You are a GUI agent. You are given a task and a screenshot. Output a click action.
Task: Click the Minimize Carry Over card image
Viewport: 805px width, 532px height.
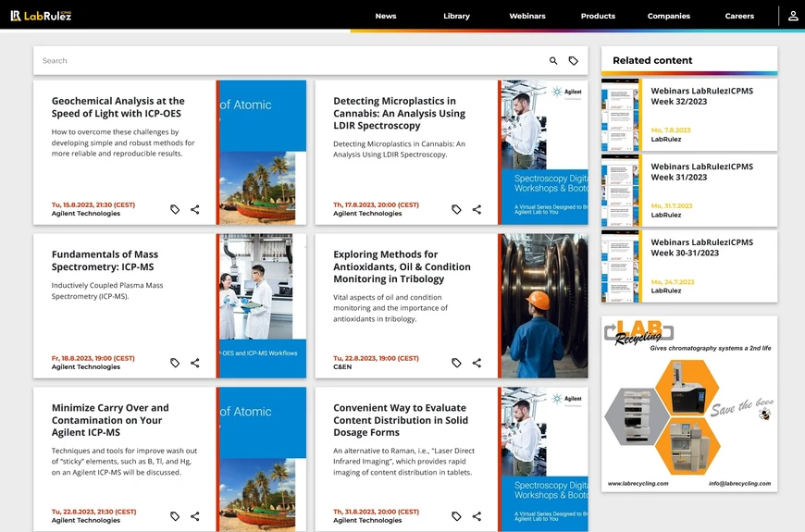(x=263, y=459)
